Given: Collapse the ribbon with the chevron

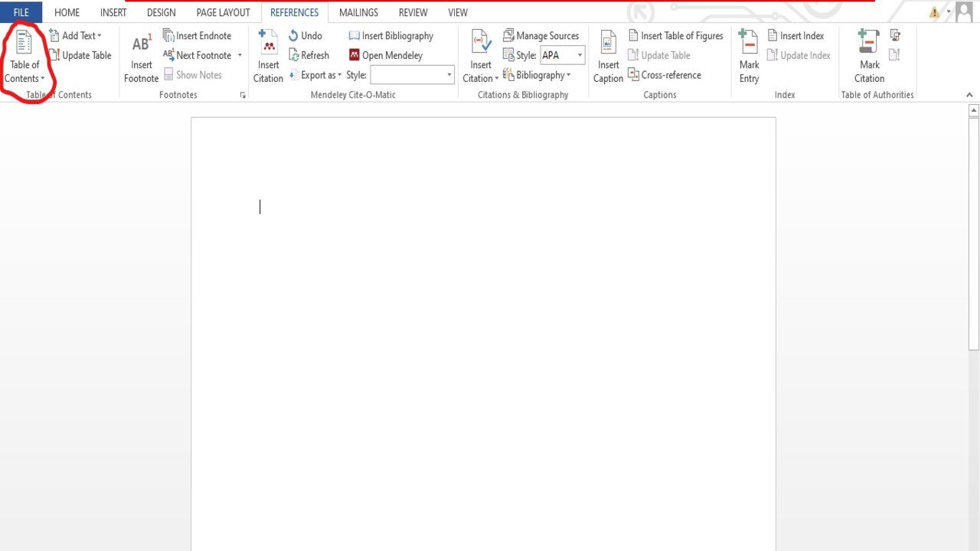Looking at the screenshot, I should (x=969, y=95).
